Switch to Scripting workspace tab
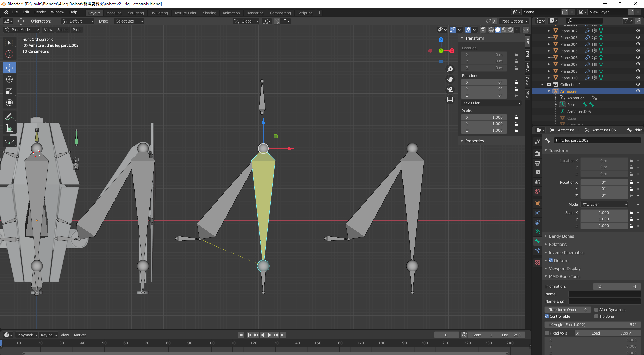This screenshot has height=355, width=644. tap(305, 13)
